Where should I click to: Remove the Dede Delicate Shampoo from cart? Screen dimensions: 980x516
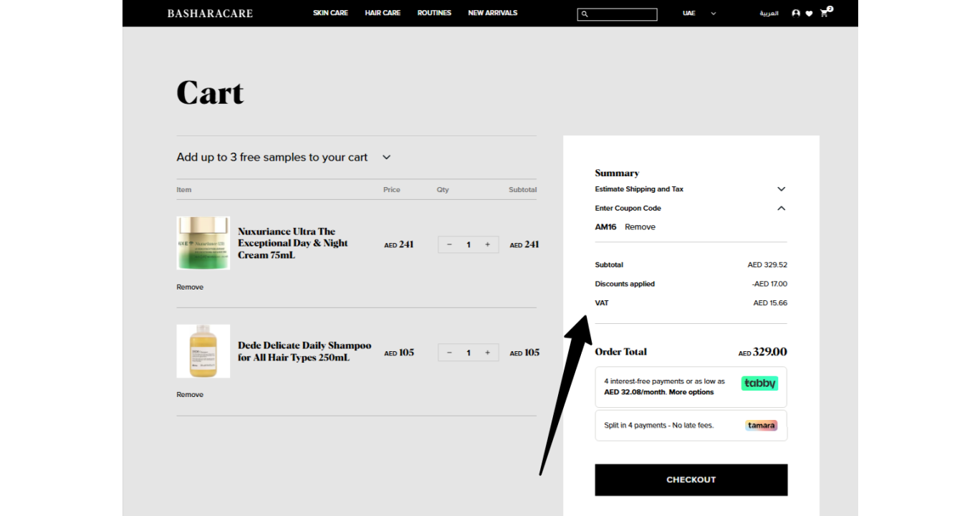pos(190,394)
